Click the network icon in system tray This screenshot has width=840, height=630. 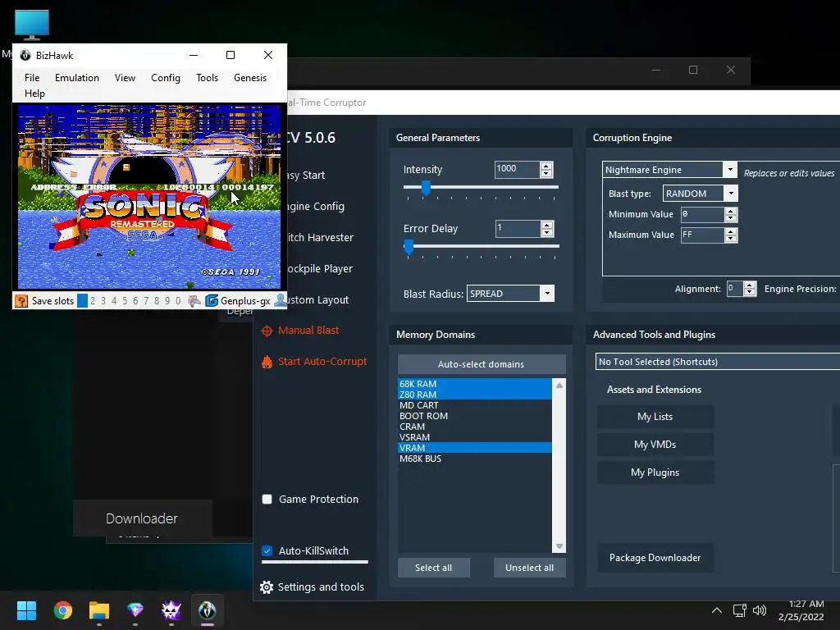coord(740,610)
